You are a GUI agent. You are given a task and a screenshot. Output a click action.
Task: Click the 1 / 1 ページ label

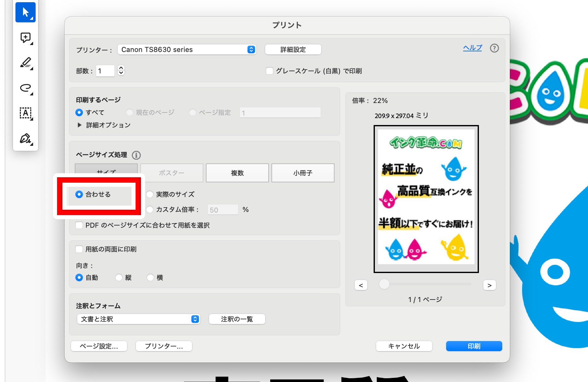425,299
